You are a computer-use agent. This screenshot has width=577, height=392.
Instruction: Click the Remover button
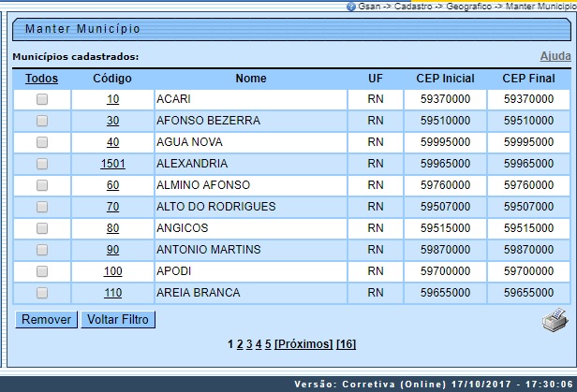tap(47, 319)
